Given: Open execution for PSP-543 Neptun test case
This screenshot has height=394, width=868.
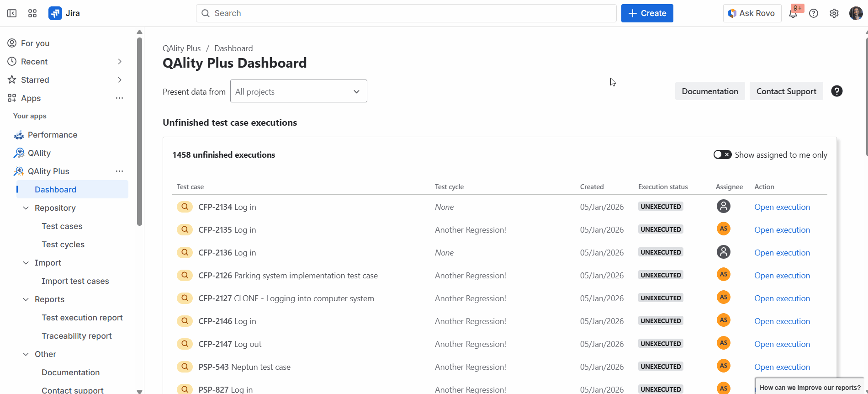Looking at the screenshot, I should tap(782, 367).
